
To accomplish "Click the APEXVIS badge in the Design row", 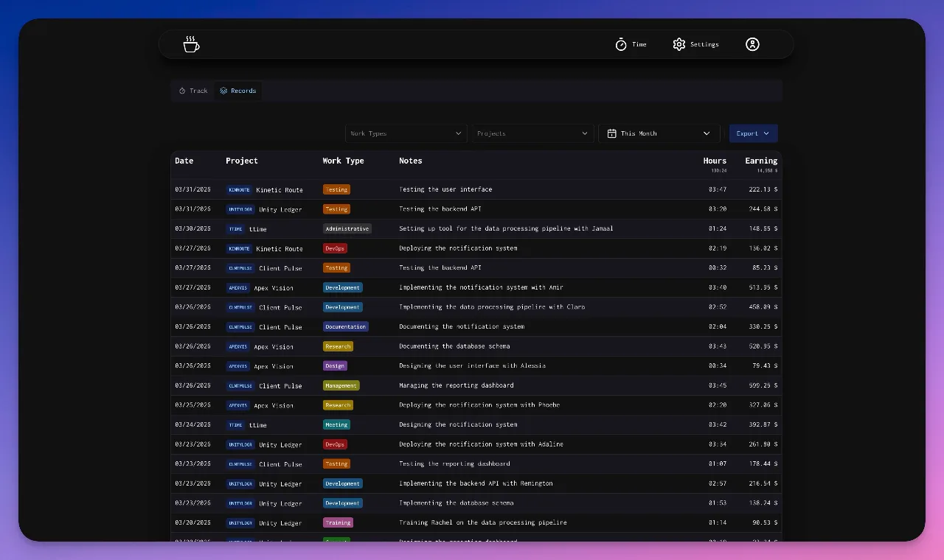I will click(238, 366).
